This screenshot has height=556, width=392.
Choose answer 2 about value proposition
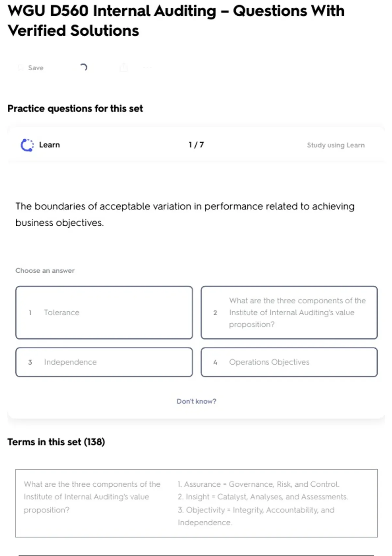click(x=289, y=313)
